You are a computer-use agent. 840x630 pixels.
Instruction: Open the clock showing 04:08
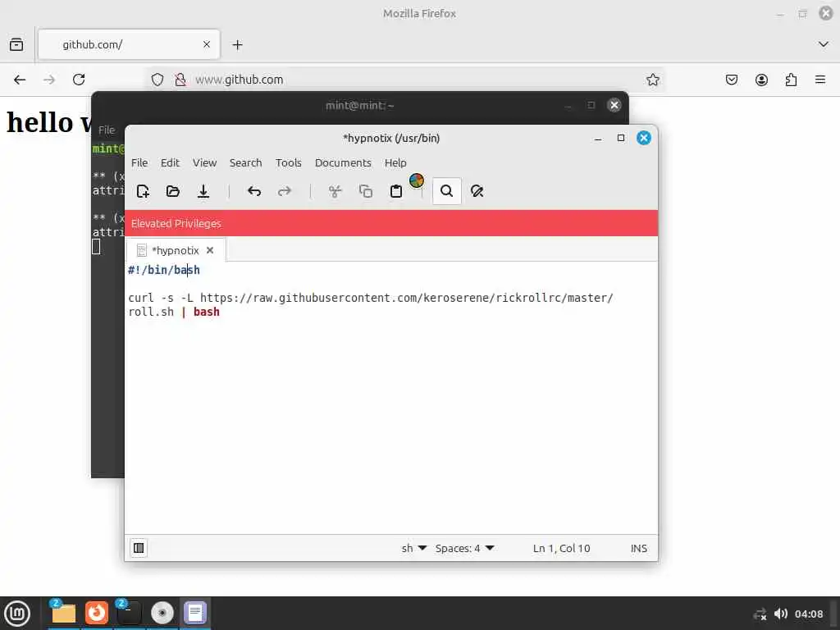pyautogui.click(x=809, y=614)
